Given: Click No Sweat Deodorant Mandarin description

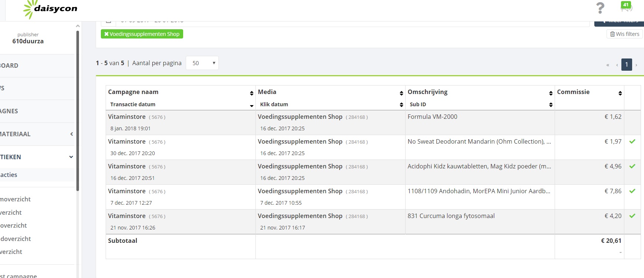Looking at the screenshot, I should click(479, 141).
